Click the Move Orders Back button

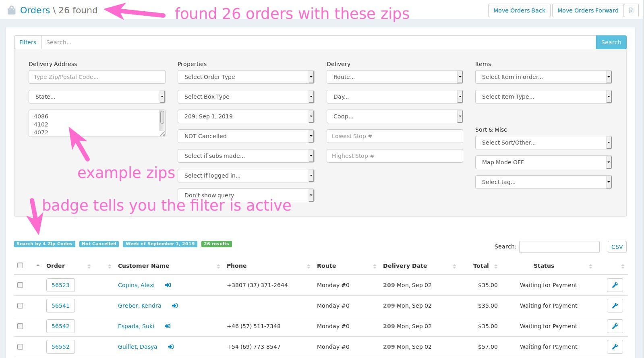tap(519, 10)
